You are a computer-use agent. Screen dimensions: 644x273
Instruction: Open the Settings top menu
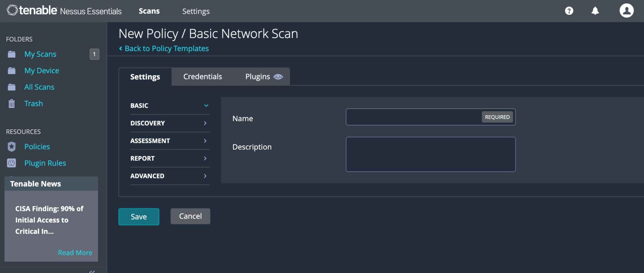pos(196,11)
